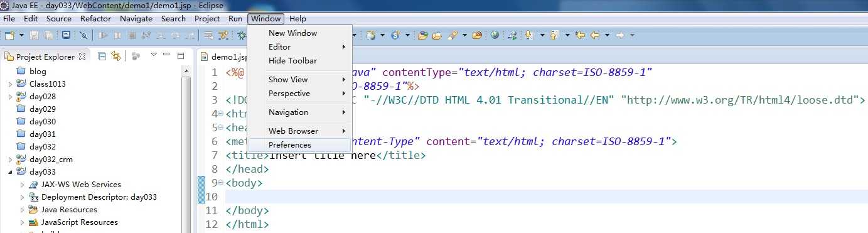Image resolution: width=868 pixels, height=233 pixels.
Task: Open the Next Annotation dropdown arrow
Action: click(x=542, y=35)
